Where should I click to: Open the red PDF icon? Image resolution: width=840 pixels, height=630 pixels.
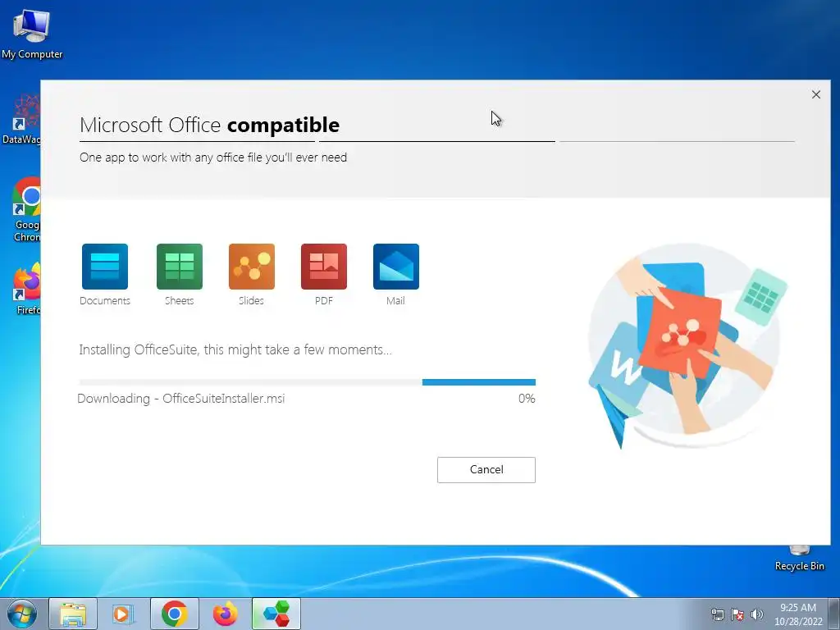click(324, 267)
